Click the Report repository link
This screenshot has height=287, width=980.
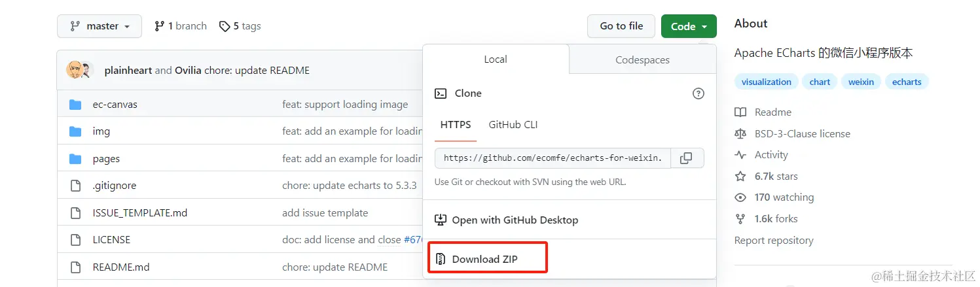pyautogui.click(x=774, y=241)
